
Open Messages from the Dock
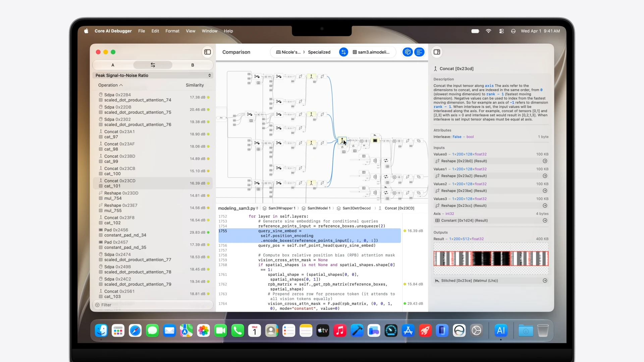point(152,331)
